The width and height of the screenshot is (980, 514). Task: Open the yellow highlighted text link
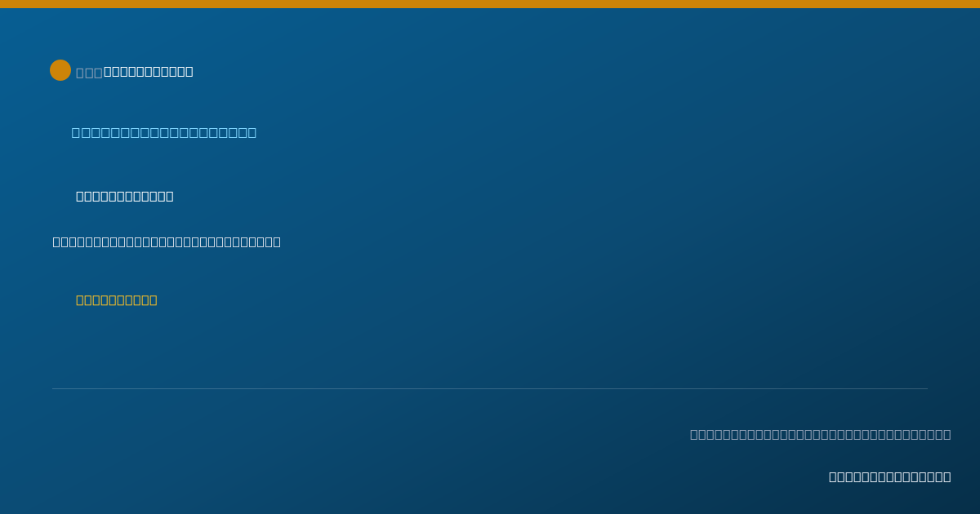coord(117,299)
